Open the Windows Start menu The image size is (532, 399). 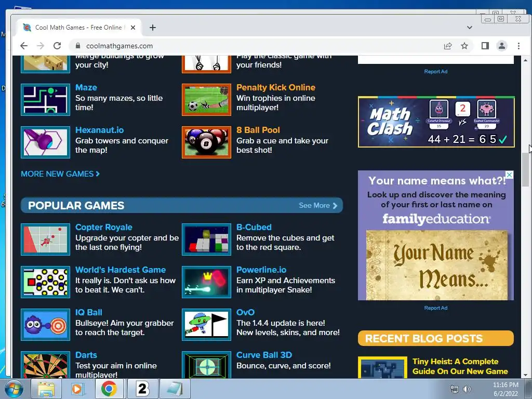(x=13, y=389)
